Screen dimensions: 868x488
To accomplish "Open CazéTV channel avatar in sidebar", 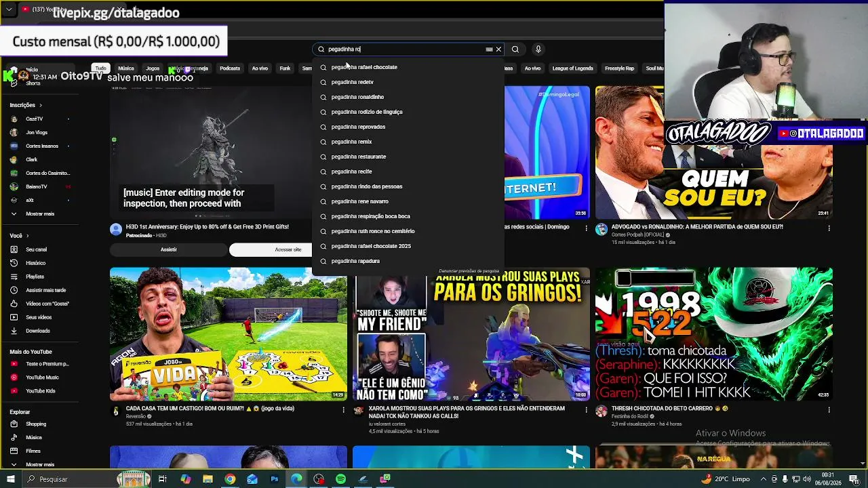I will (x=14, y=119).
